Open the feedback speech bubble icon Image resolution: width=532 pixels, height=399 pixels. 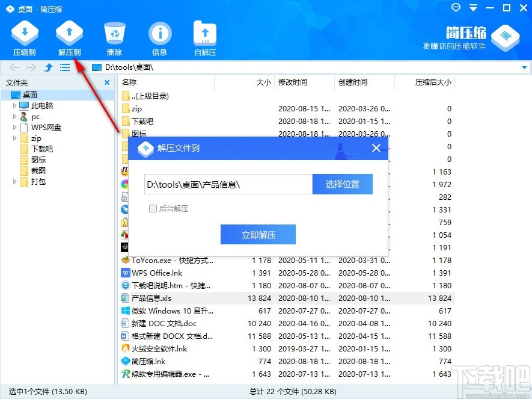click(455, 8)
